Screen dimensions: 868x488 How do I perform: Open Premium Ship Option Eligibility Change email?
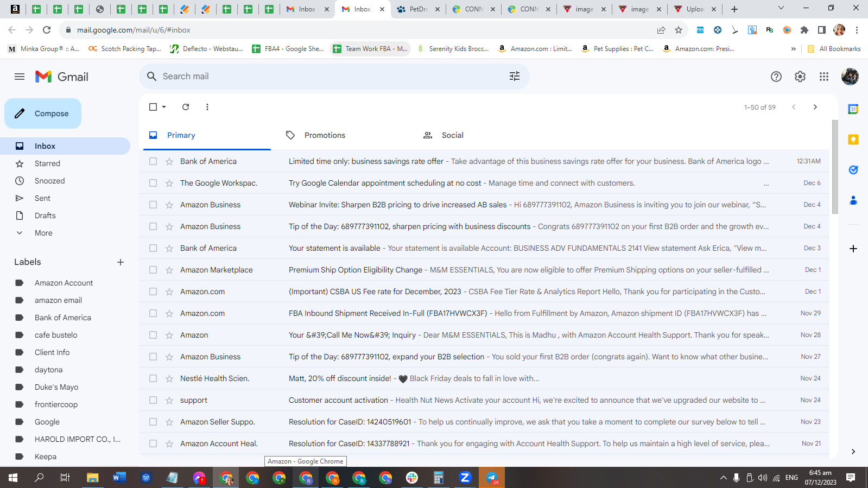[x=484, y=270]
